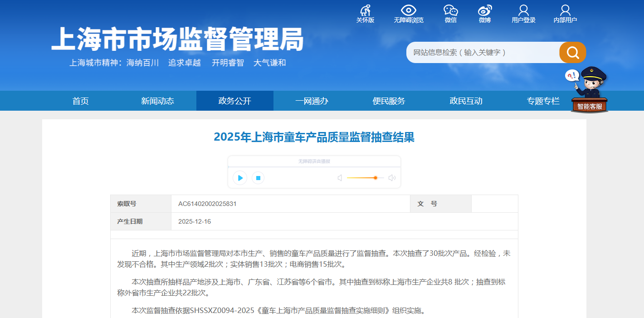Select 政务公开 navigation tab
The image size is (644, 318).
[x=235, y=101]
